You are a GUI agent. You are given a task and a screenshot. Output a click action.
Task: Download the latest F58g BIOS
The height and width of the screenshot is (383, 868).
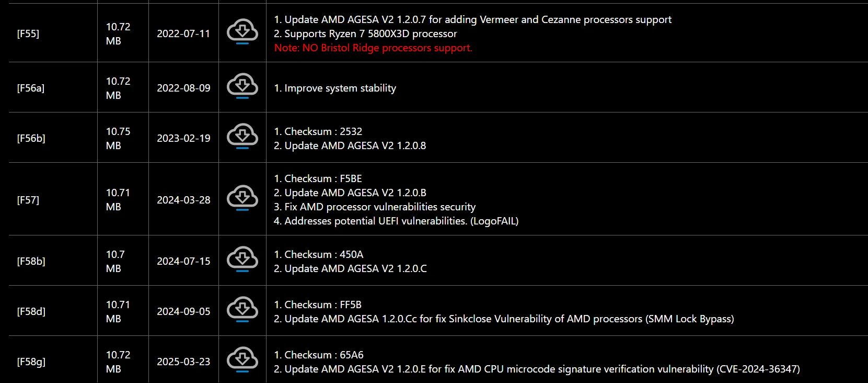(242, 359)
